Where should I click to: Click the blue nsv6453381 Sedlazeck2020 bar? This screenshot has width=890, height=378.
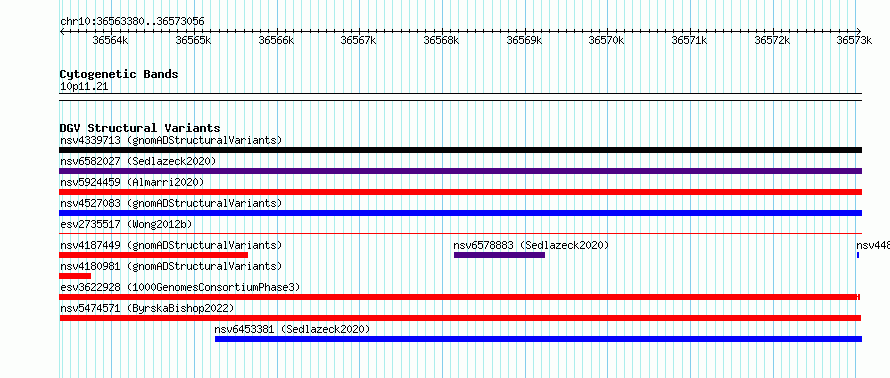[x=538, y=339]
